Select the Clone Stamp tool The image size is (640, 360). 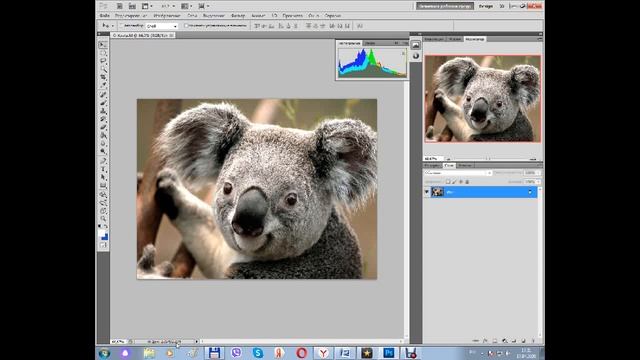click(x=103, y=111)
